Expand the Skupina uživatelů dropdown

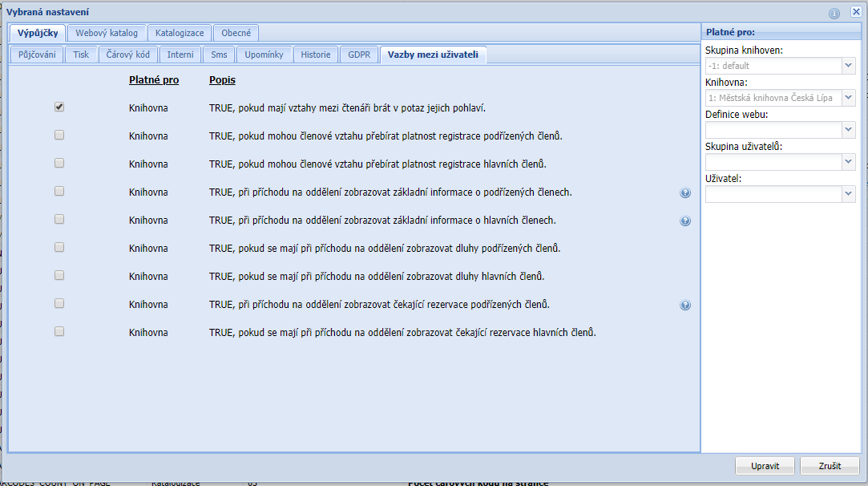pyautogui.click(x=849, y=162)
